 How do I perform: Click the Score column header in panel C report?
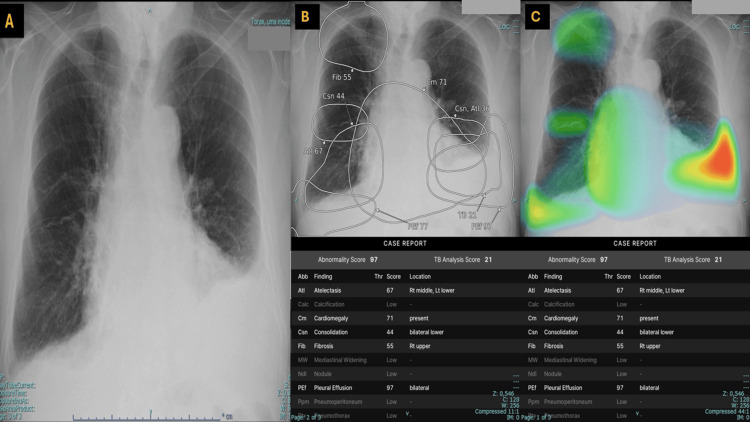[x=624, y=277]
